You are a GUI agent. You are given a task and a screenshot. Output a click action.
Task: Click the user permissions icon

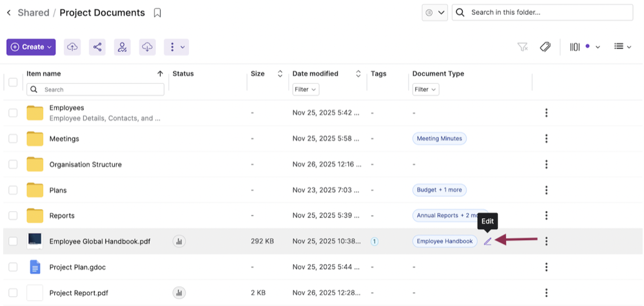tap(122, 47)
